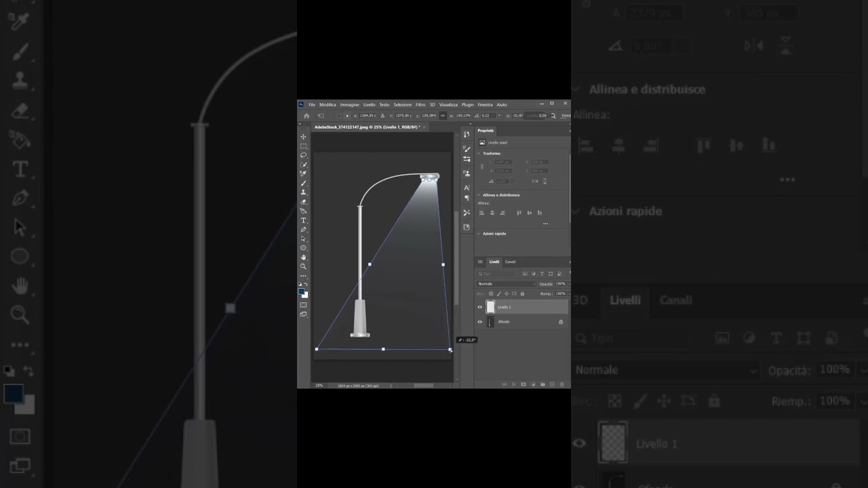
Task: Toggle the lock image pixels brush icon
Action: [499, 293]
